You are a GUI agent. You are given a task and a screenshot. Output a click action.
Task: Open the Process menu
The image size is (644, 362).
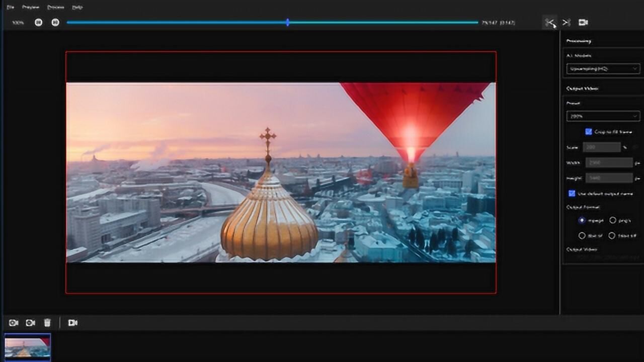56,7
